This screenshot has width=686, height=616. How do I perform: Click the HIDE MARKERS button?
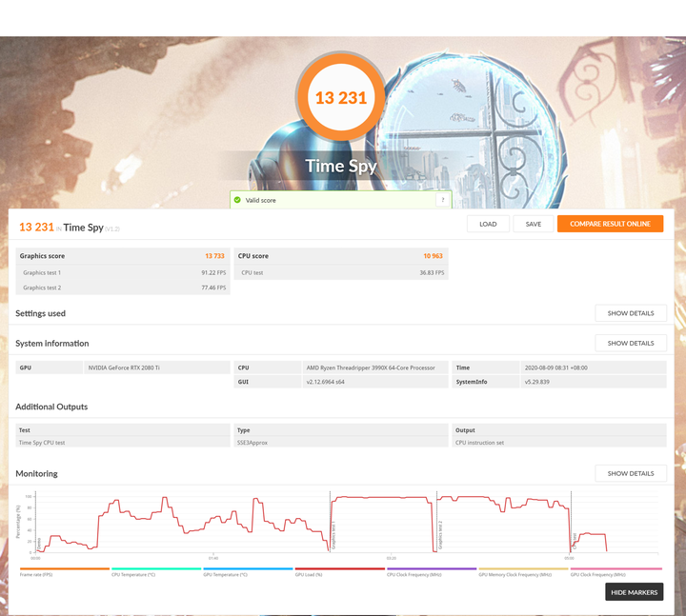point(634,592)
